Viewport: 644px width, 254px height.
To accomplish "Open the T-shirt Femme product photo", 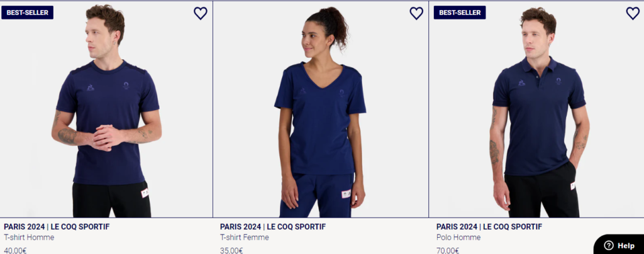I will (x=321, y=109).
